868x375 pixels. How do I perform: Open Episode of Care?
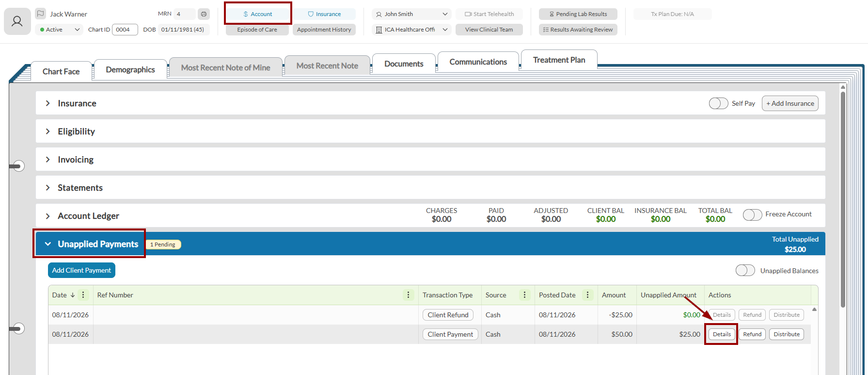point(257,30)
